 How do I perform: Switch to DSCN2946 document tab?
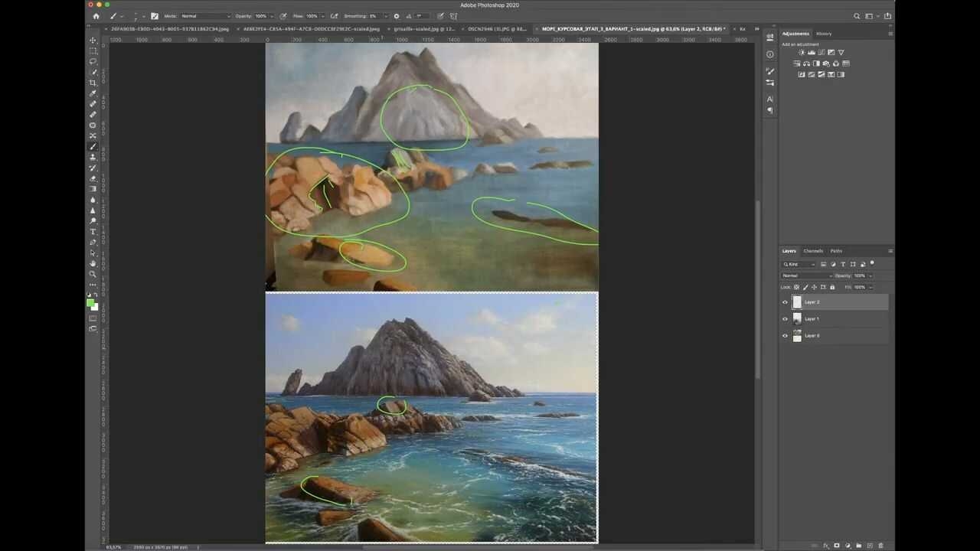point(497,29)
